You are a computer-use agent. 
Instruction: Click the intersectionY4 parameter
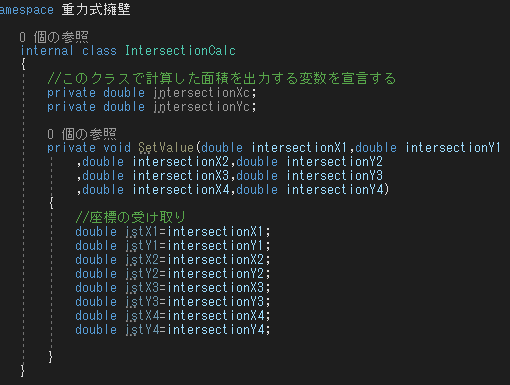(x=335, y=190)
